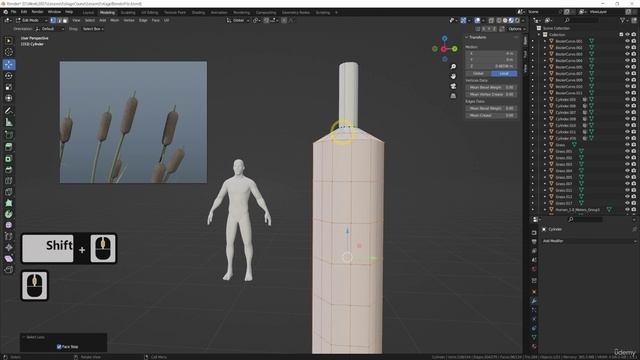Select the Add Cube tool
The height and width of the screenshot is (360, 640).
pos(9,134)
